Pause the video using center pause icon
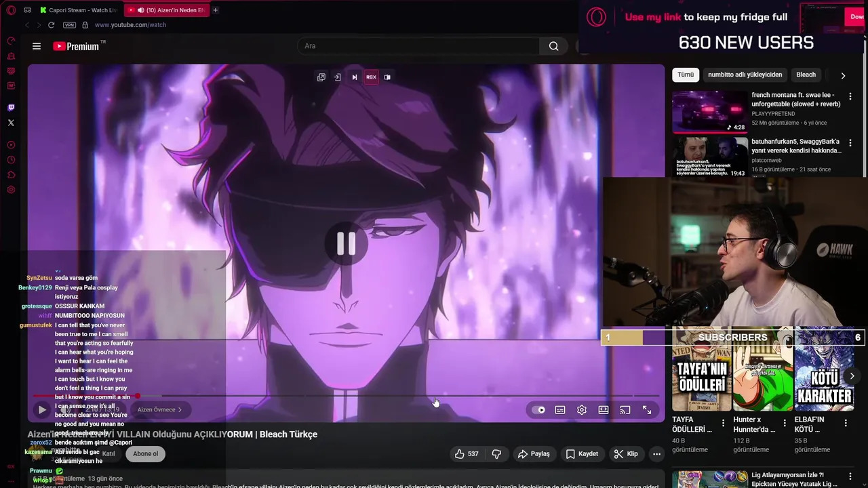 346,243
